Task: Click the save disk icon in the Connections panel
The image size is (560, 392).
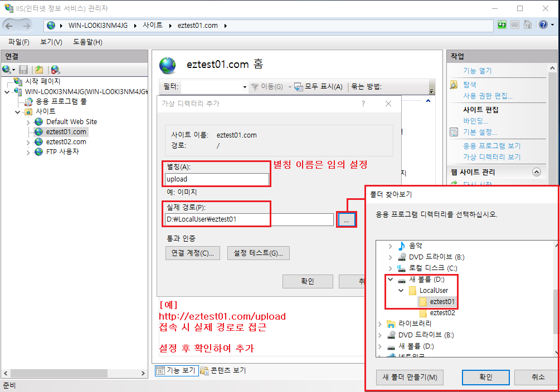Action: (23, 70)
